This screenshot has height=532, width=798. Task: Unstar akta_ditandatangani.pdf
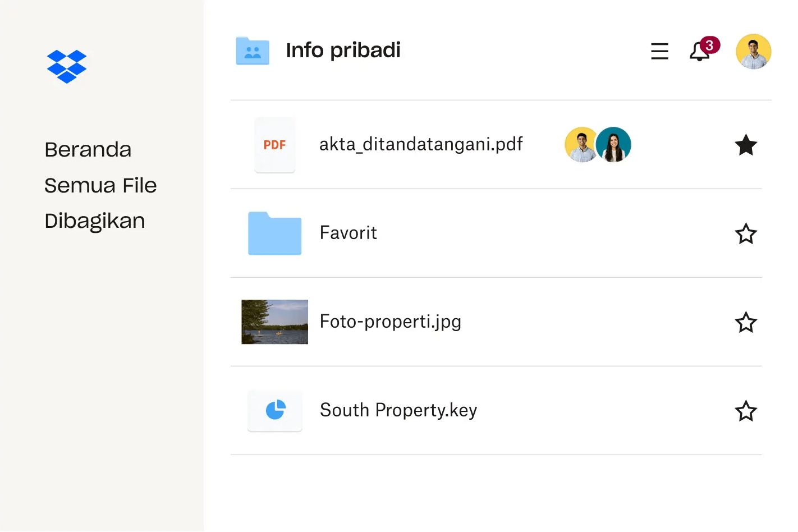(x=746, y=145)
